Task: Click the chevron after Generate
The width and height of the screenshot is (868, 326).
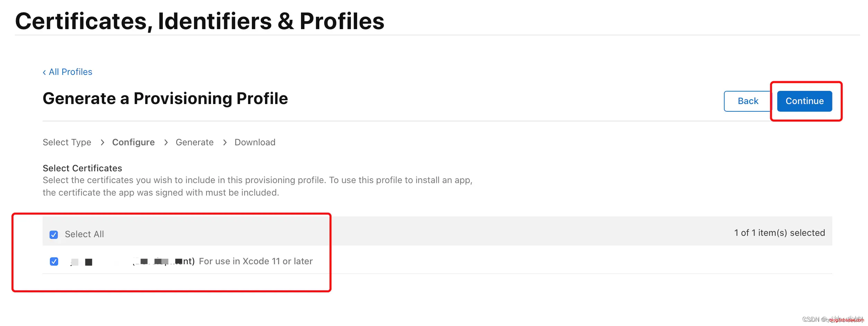Action: [225, 143]
